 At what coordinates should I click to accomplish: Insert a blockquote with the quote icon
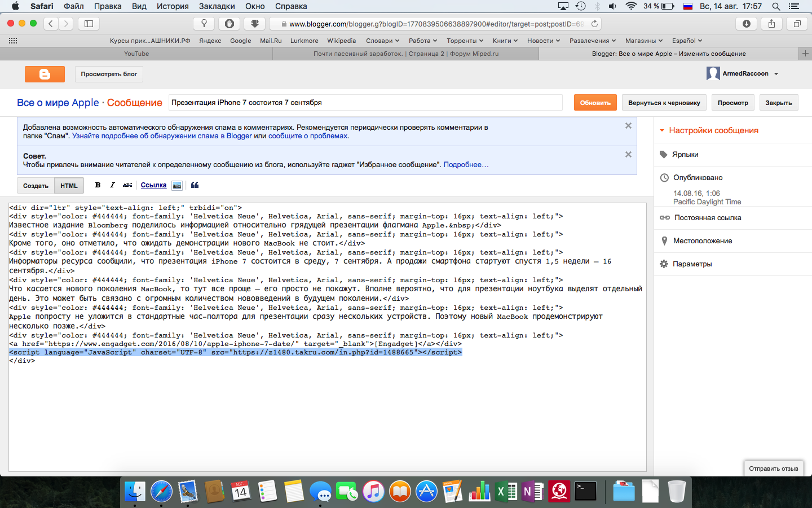point(195,185)
